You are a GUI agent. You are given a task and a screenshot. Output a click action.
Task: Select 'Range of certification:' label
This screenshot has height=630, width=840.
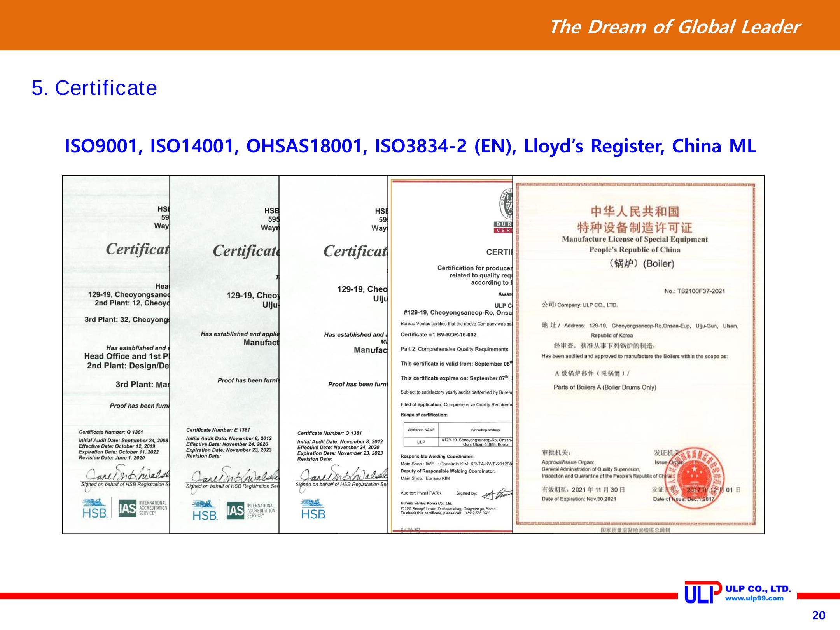(424, 415)
